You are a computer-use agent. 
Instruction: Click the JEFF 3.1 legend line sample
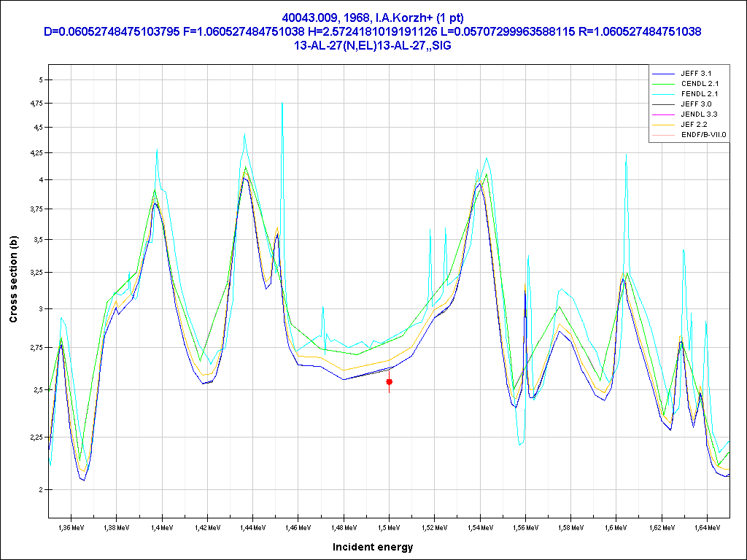pos(662,74)
